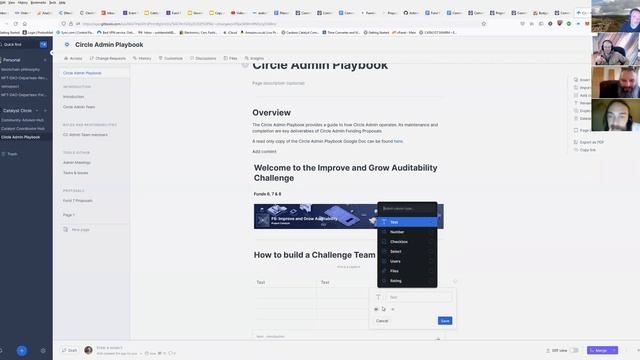Click the column name input field
Screen dimensions: 640x360
tap(419, 297)
